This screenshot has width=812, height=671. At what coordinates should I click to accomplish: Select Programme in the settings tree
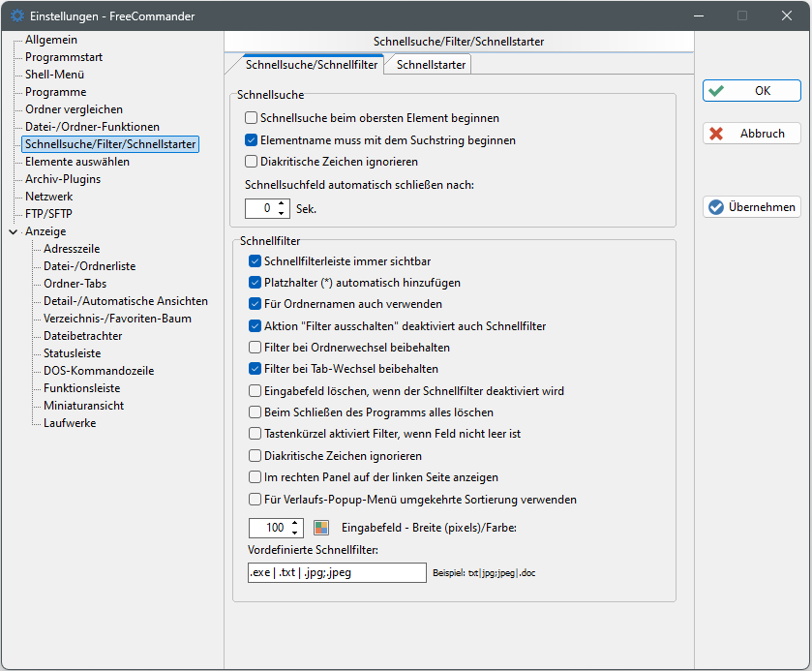pyautogui.click(x=55, y=92)
